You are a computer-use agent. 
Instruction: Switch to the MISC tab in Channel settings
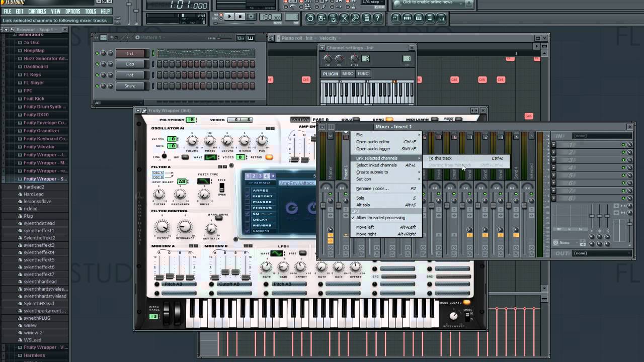click(348, 74)
